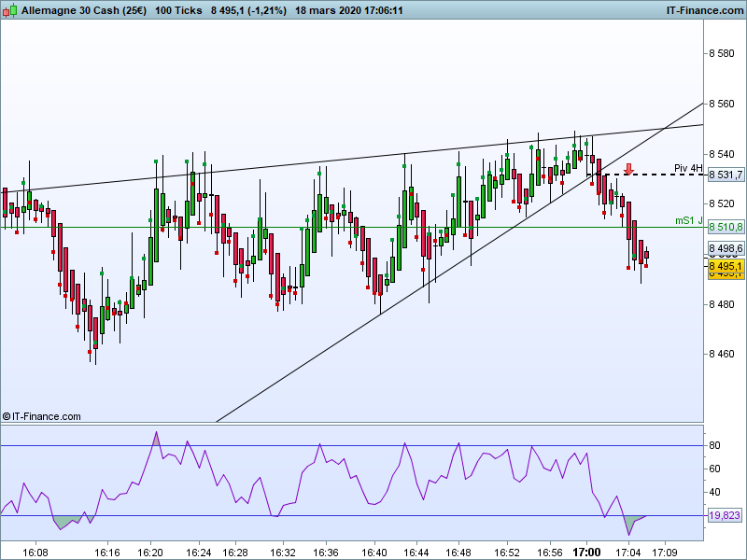The height and width of the screenshot is (560, 747).
Task: Click the 40 level on RSI axis
Action: (x=714, y=493)
